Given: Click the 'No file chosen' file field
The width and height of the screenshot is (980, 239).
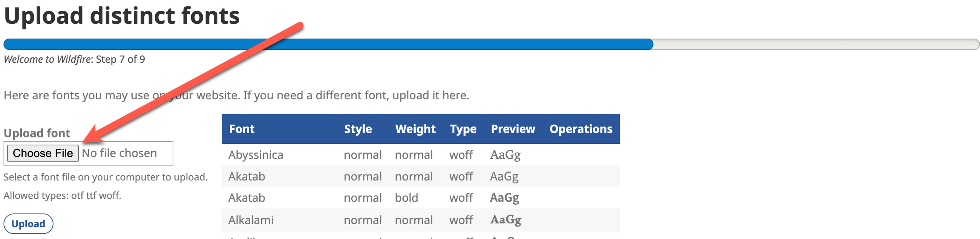Looking at the screenshot, I should [119, 153].
